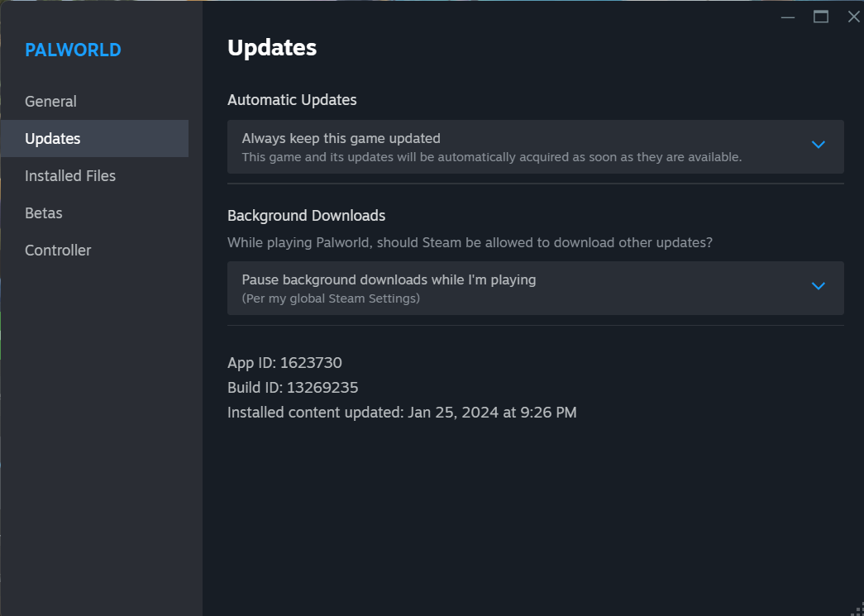Click the Background Downloads section header

click(x=306, y=215)
